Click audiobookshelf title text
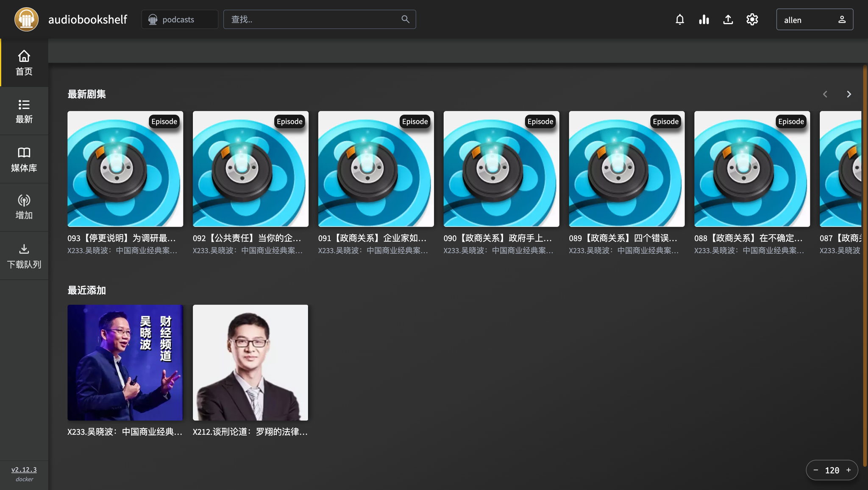This screenshot has height=490, width=868. coord(88,20)
